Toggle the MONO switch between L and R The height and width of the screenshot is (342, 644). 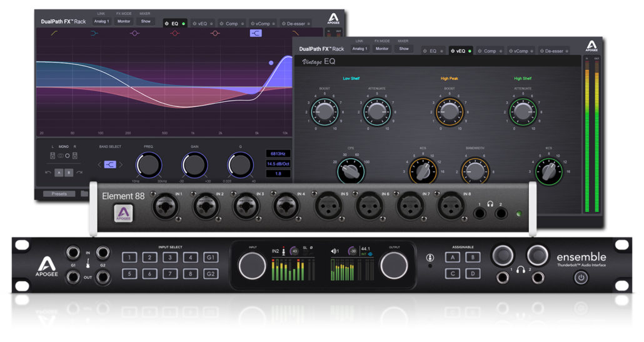click(x=64, y=156)
